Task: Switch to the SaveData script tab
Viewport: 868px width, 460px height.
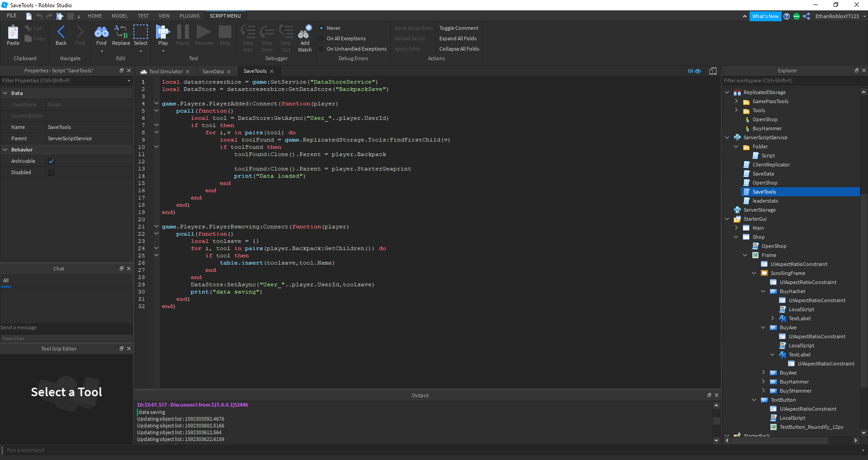Action: point(213,71)
